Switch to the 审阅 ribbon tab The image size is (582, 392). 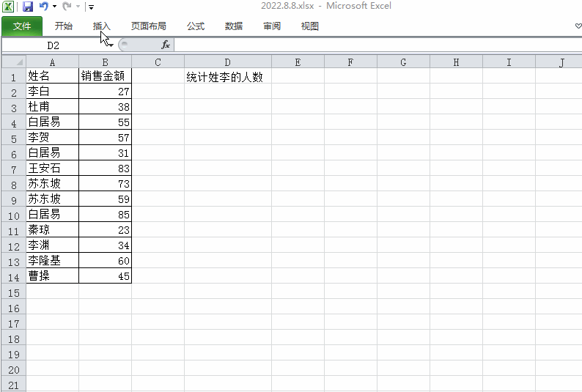272,26
